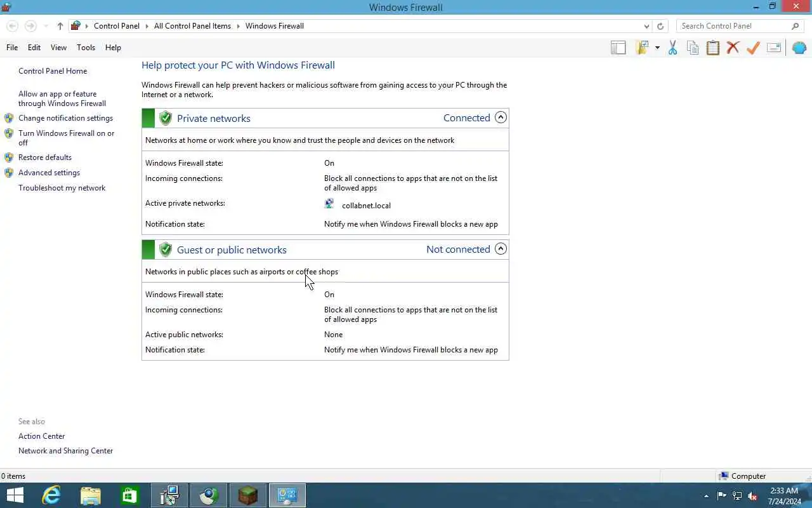Click the red X Delete toolbar icon
This screenshot has width=812, height=508.
point(733,48)
